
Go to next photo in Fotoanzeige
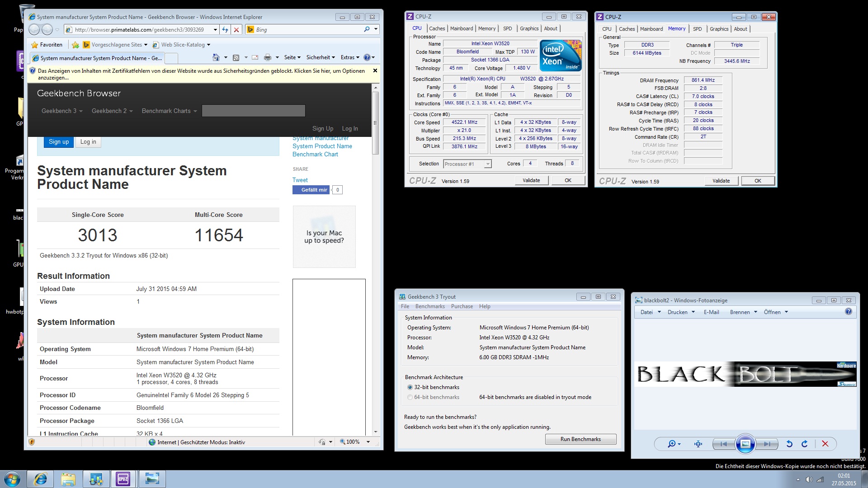[767, 444]
